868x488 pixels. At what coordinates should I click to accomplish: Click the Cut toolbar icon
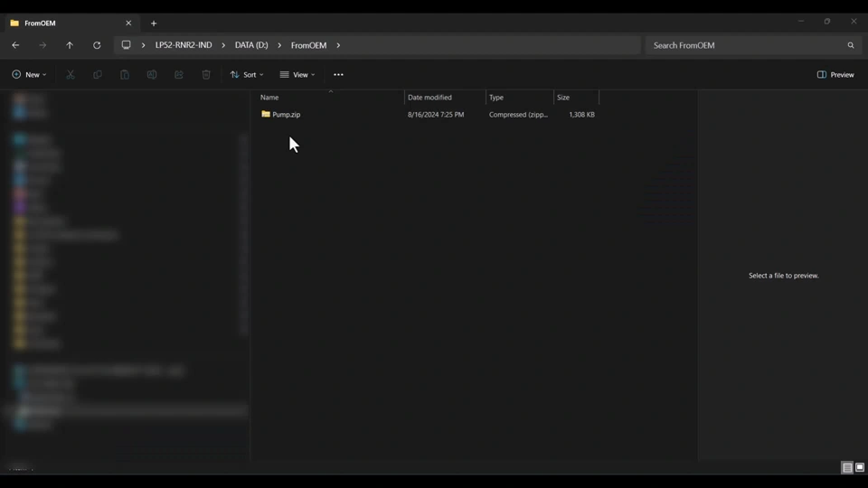coord(71,75)
